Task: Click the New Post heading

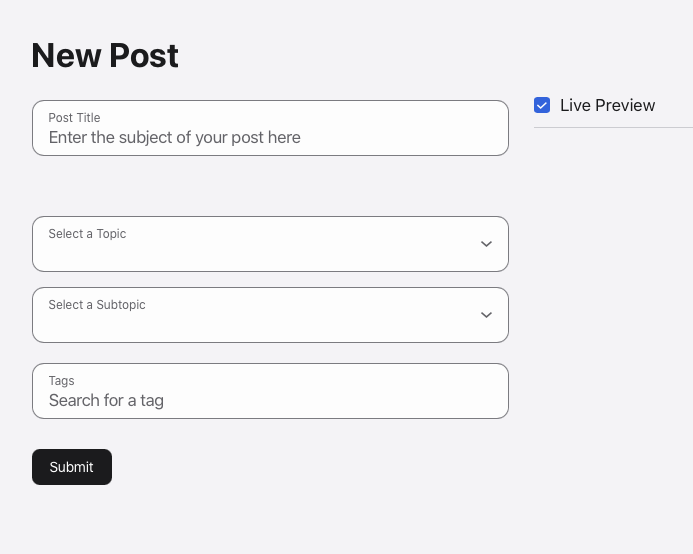Action: 105,56
